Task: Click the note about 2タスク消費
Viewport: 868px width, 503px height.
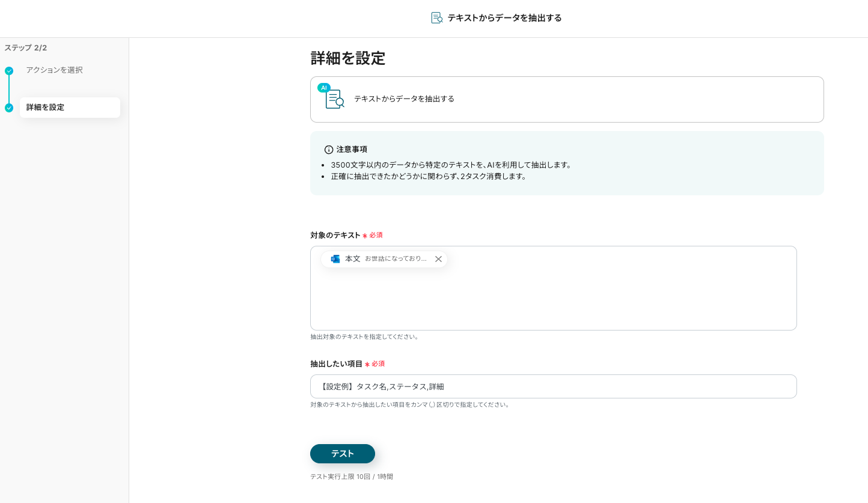Action: tap(429, 176)
